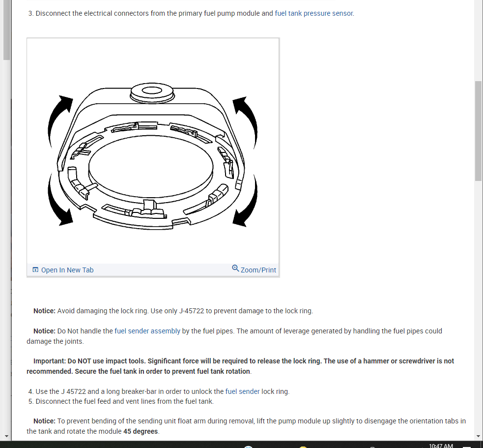Screen dimensions: 483x448
Task: Click the right scrollbar track above the thumb
Action: click(x=478, y=40)
